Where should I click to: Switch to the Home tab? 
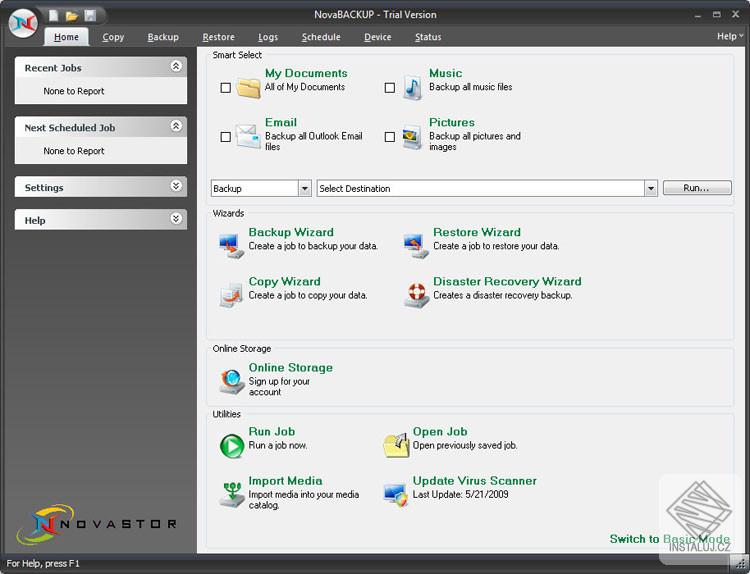click(66, 37)
